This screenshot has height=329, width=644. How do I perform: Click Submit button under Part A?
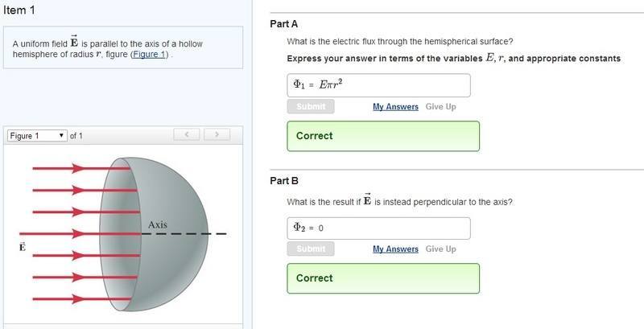point(311,107)
